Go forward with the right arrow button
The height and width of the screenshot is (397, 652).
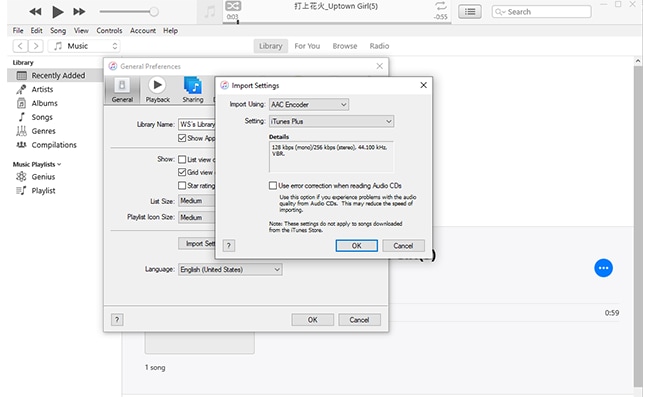[36, 46]
